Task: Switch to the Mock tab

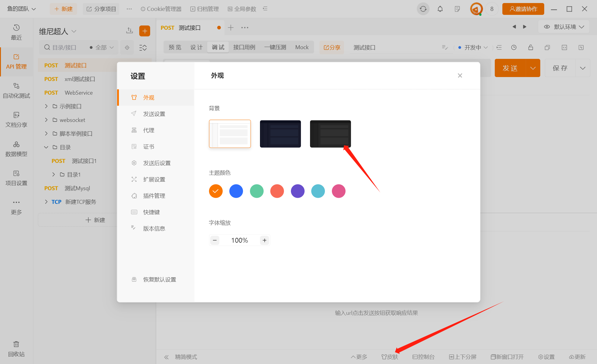Action: pyautogui.click(x=302, y=47)
